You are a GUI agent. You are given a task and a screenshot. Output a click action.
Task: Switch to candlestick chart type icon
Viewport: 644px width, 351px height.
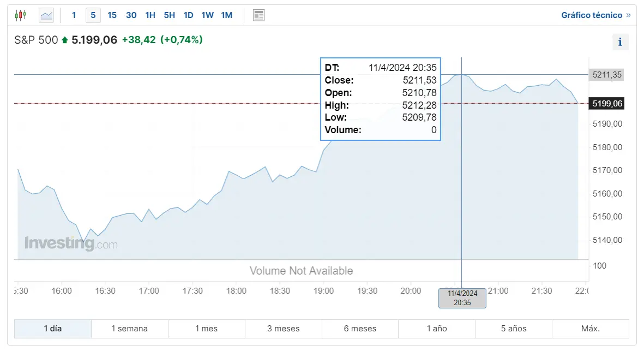tap(21, 16)
